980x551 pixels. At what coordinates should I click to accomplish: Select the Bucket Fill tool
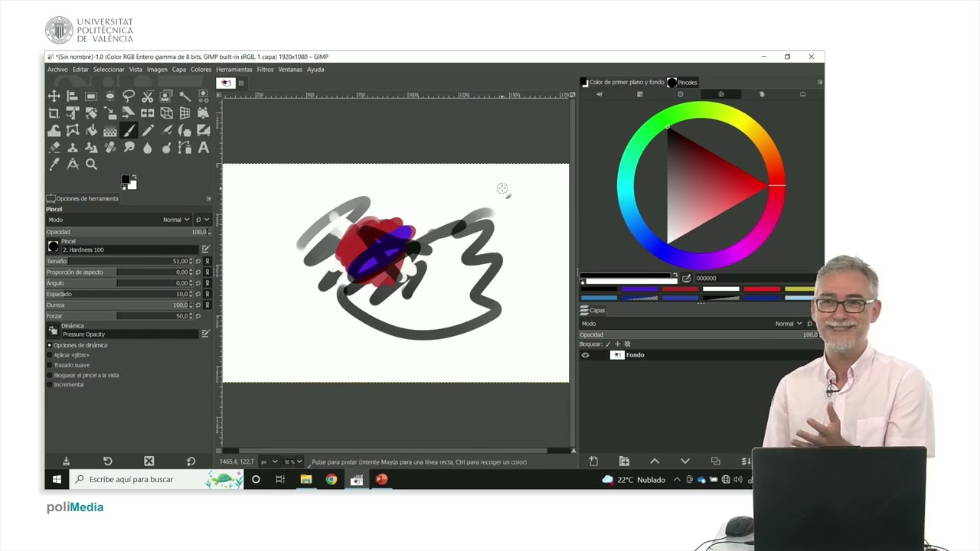click(x=91, y=130)
